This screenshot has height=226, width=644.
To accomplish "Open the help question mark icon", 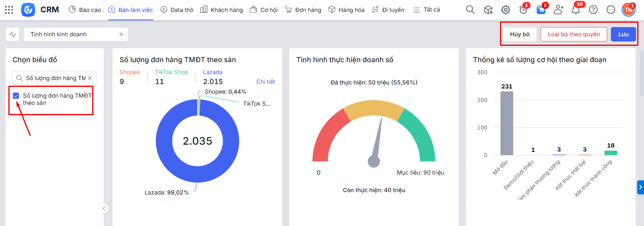I will pos(593,10).
